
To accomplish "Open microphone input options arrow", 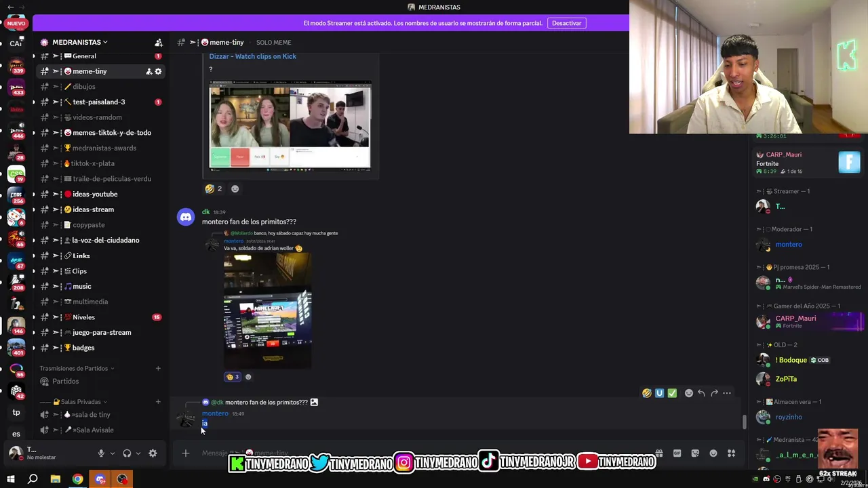I will (x=113, y=453).
